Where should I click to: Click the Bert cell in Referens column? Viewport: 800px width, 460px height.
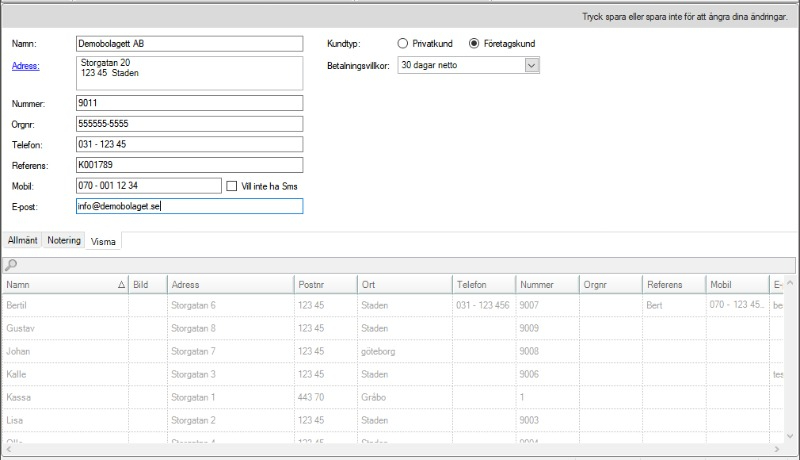pos(674,305)
